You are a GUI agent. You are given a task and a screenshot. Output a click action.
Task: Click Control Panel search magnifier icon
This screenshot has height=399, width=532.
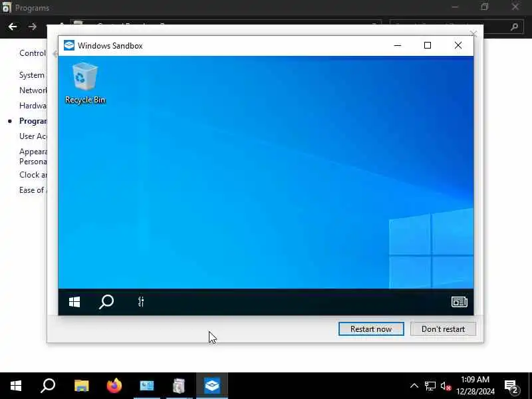click(514, 27)
